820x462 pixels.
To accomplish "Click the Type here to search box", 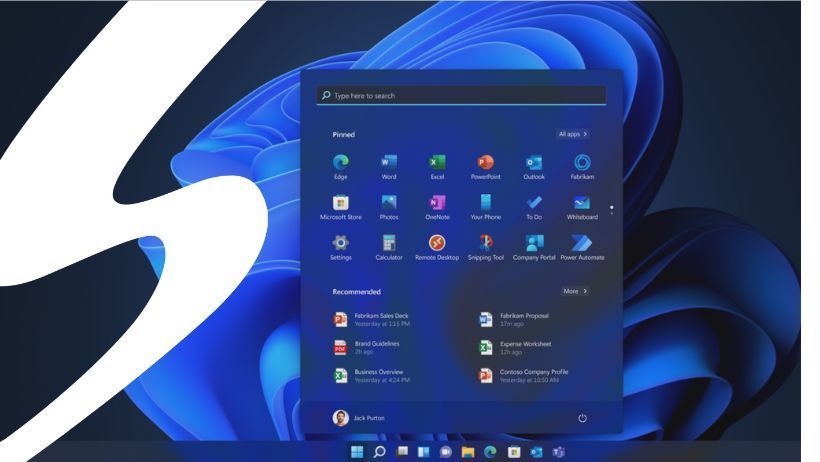I will (x=461, y=96).
